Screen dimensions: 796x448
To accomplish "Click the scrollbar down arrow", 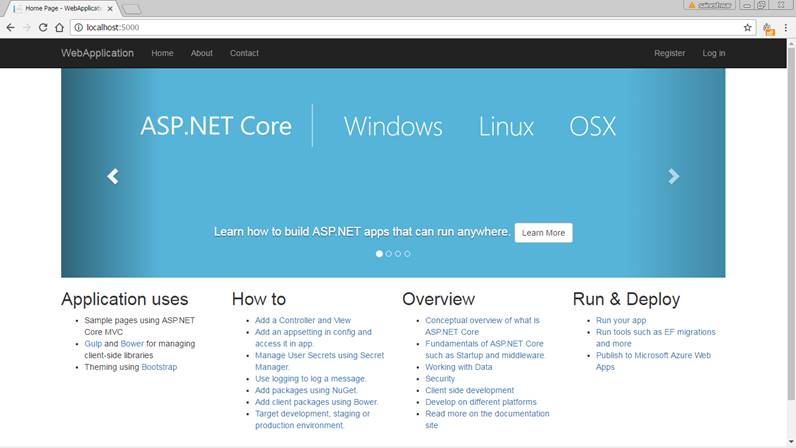I will click(791, 442).
